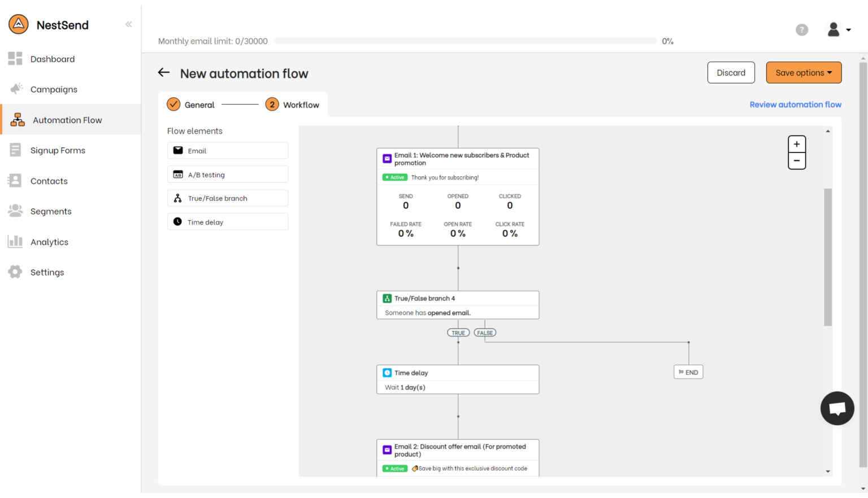Open the live chat bubble
The image size is (868, 498).
click(x=837, y=408)
